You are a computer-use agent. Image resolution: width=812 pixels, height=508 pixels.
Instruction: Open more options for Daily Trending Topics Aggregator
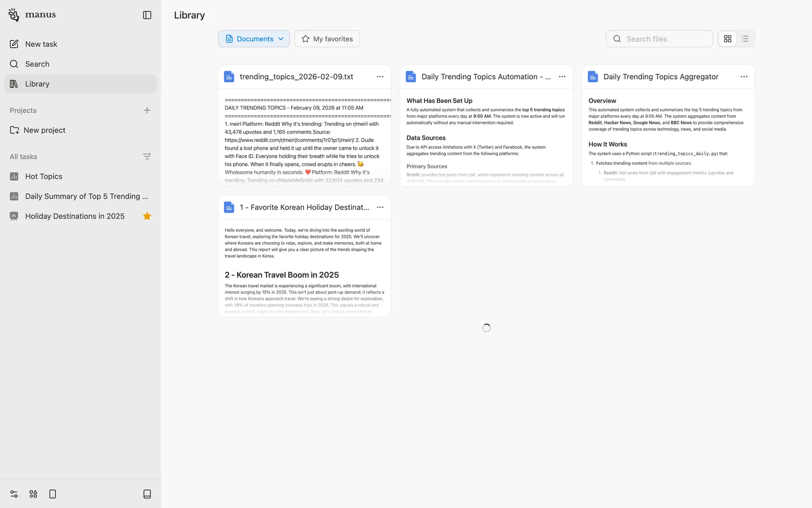pos(743,77)
